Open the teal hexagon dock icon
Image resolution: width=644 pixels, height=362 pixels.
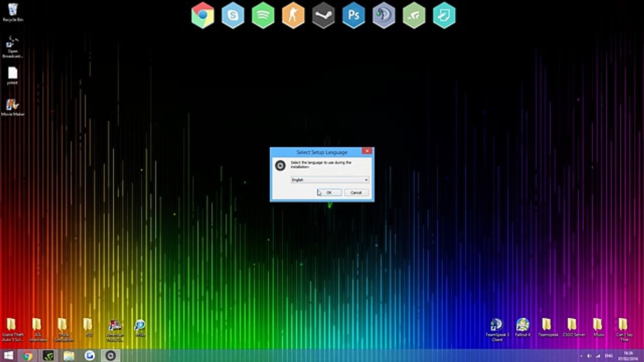coord(444,16)
